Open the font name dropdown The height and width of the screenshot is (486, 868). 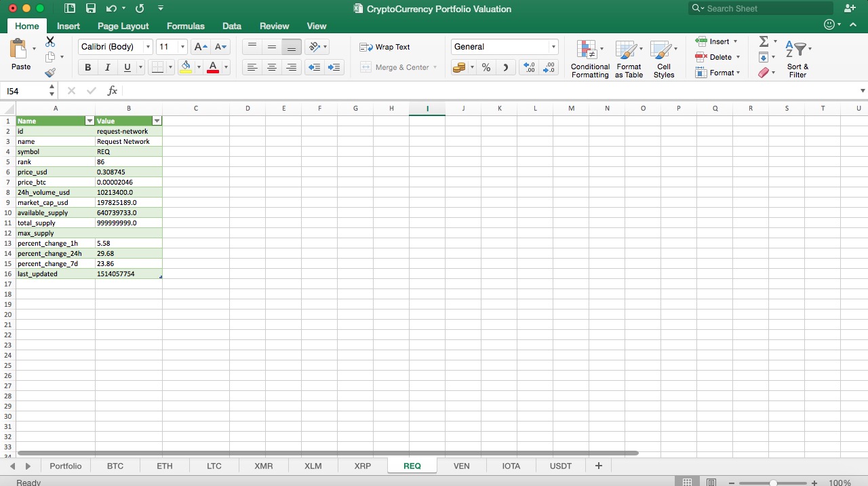(149, 46)
